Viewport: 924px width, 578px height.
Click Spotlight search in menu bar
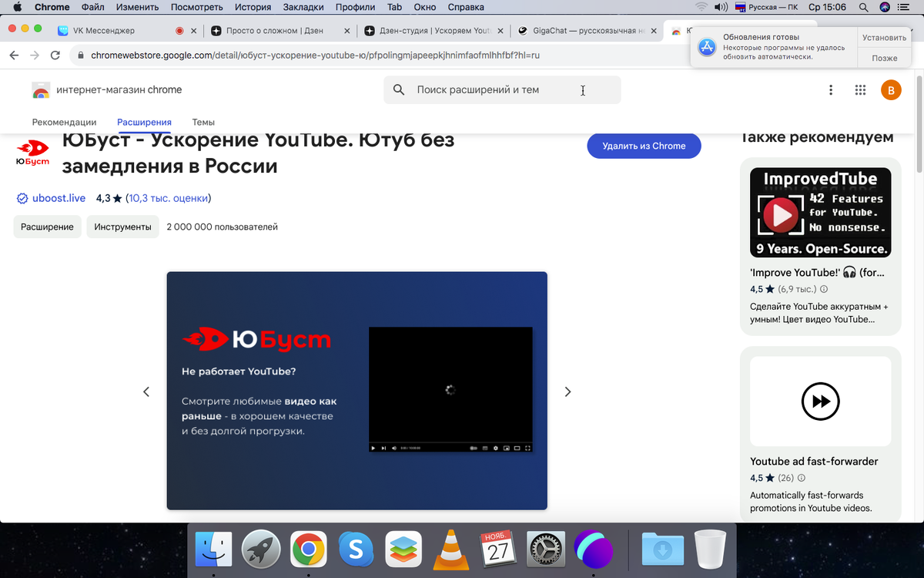click(863, 7)
